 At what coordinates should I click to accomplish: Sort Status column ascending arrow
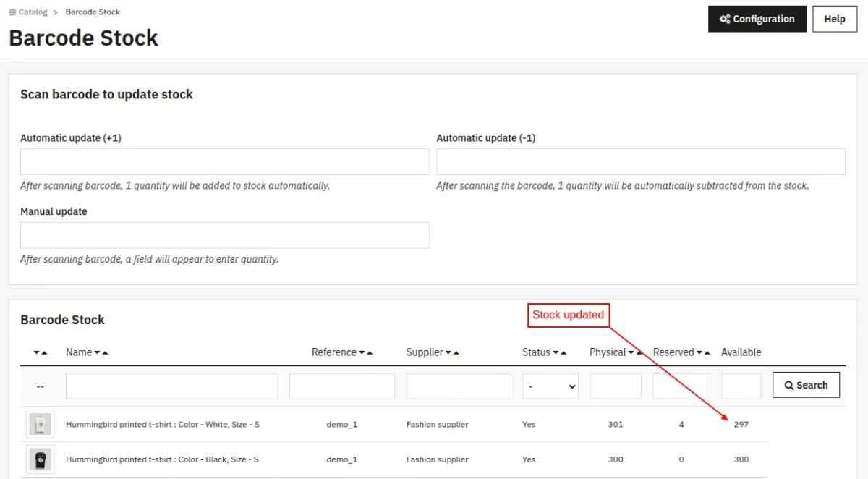coord(563,353)
